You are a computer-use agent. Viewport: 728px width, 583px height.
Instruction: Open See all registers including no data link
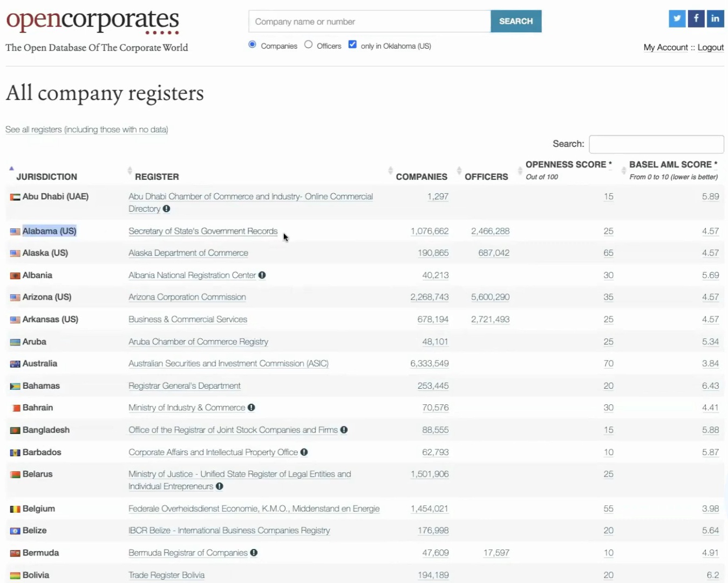click(87, 130)
